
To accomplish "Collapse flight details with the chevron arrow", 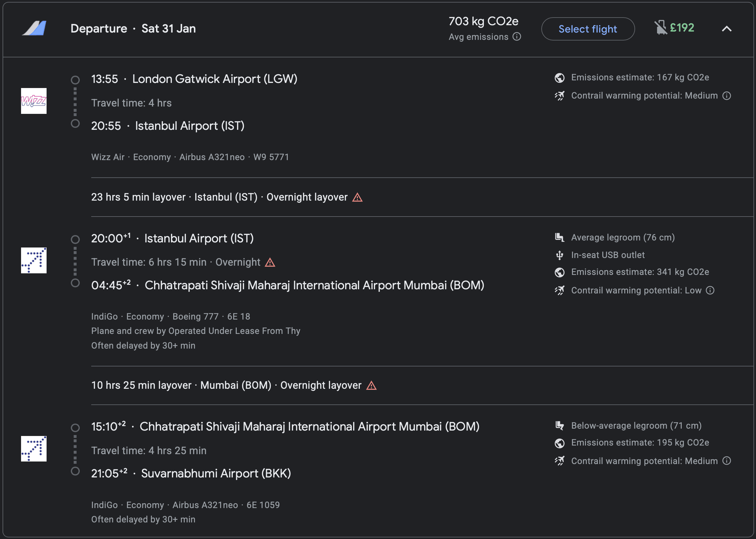I will coord(726,29).
